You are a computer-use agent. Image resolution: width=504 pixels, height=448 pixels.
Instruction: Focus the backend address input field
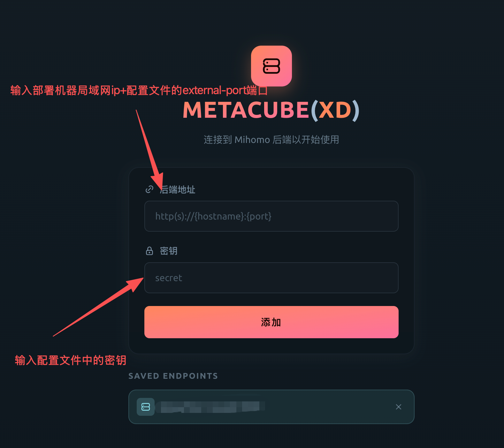(x=271, y=216)
